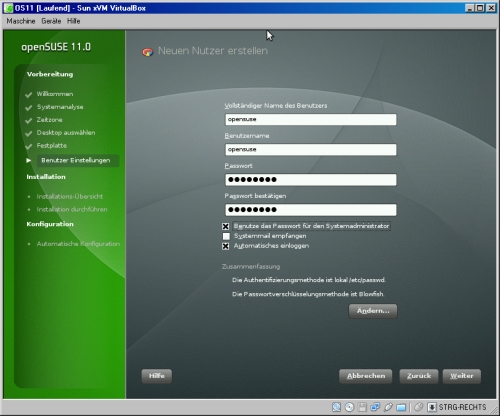Click the Vollständiger Name des Benutzers field
This screenshot has width=500, height=416.
(311, 119)
